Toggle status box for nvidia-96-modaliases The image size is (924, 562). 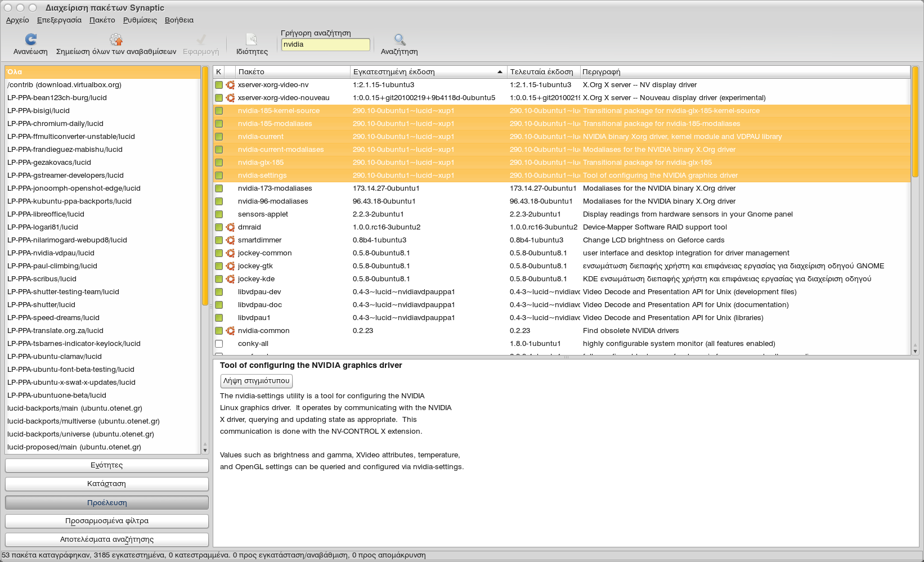point(219,201)
